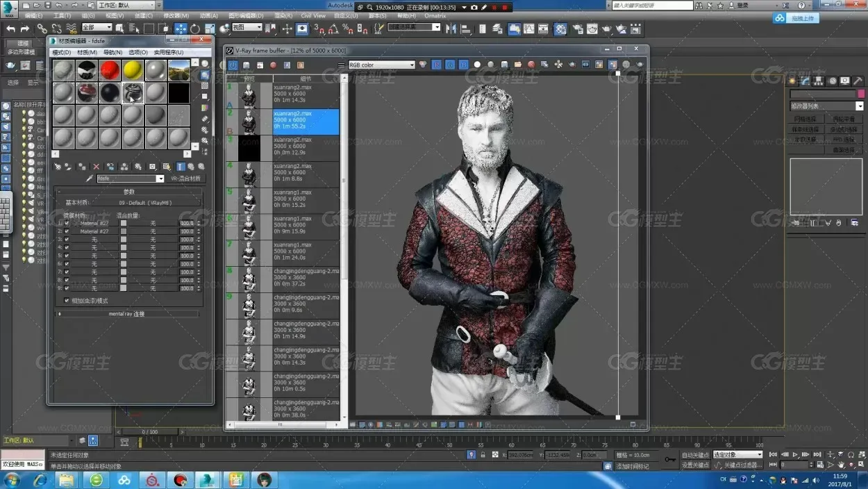Toggle coat material 3 checkbox
The image size is (868, 489).
[x=67, y=239]
